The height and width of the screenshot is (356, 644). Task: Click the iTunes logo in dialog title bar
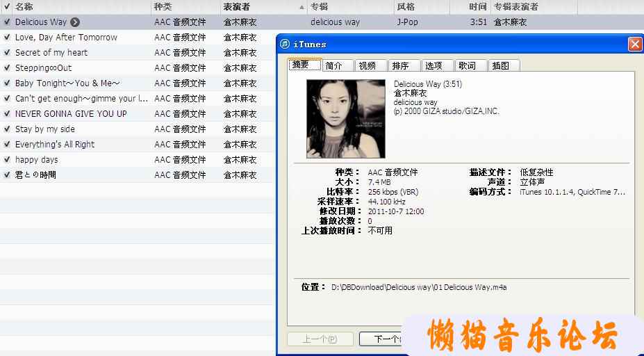tap(285, 44)
